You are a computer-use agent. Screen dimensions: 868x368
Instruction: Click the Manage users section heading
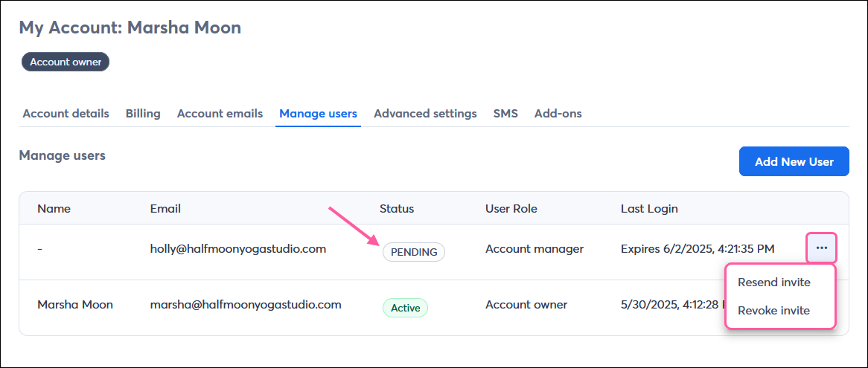pyautogui.click(x=62, y=156)
